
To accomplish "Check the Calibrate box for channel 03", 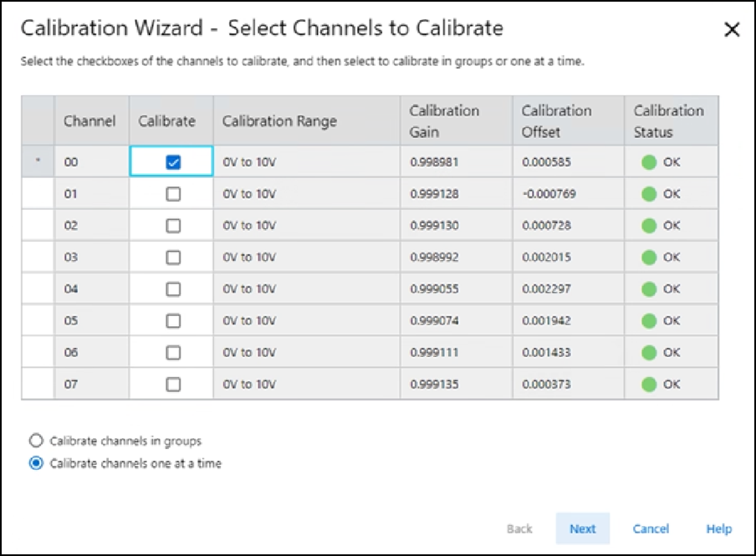I will [x=173, y=258].
